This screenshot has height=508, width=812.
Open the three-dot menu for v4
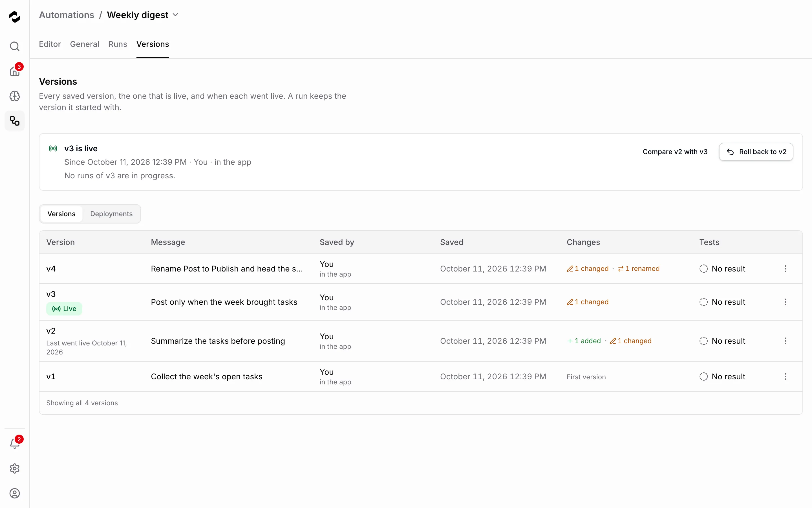[785, 269]
